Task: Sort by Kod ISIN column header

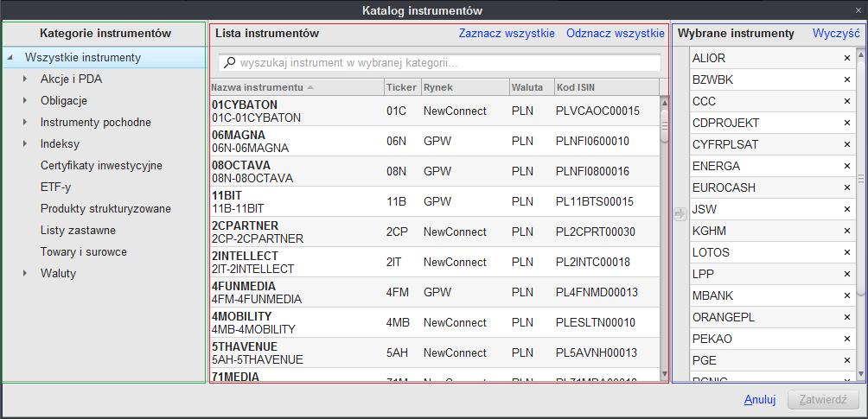Action: pos(606,87)
